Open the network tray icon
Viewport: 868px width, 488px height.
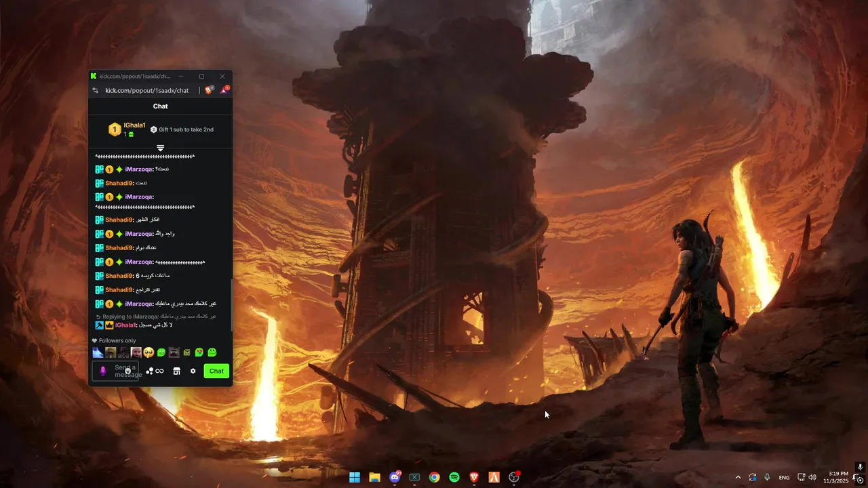point(801,477)
